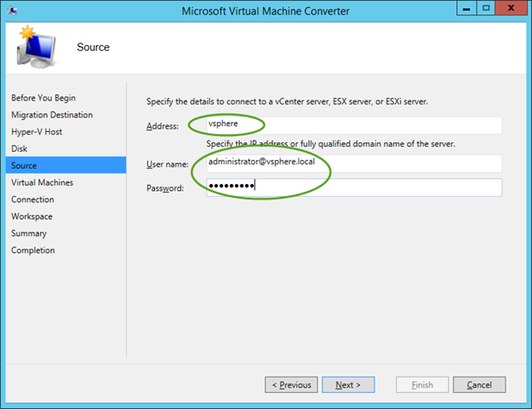Go to the Completion step
The height and width of the screenshot is (409, 532).
[x=33, y=251]
